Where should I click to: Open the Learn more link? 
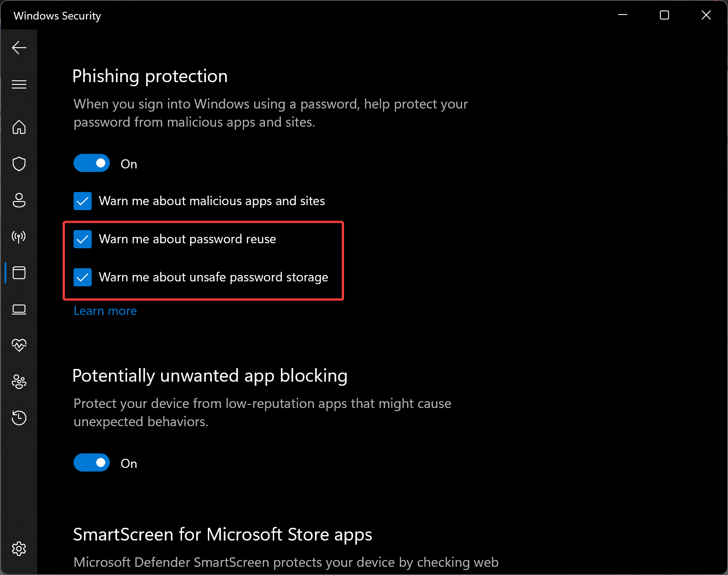(x=105, y=311)
